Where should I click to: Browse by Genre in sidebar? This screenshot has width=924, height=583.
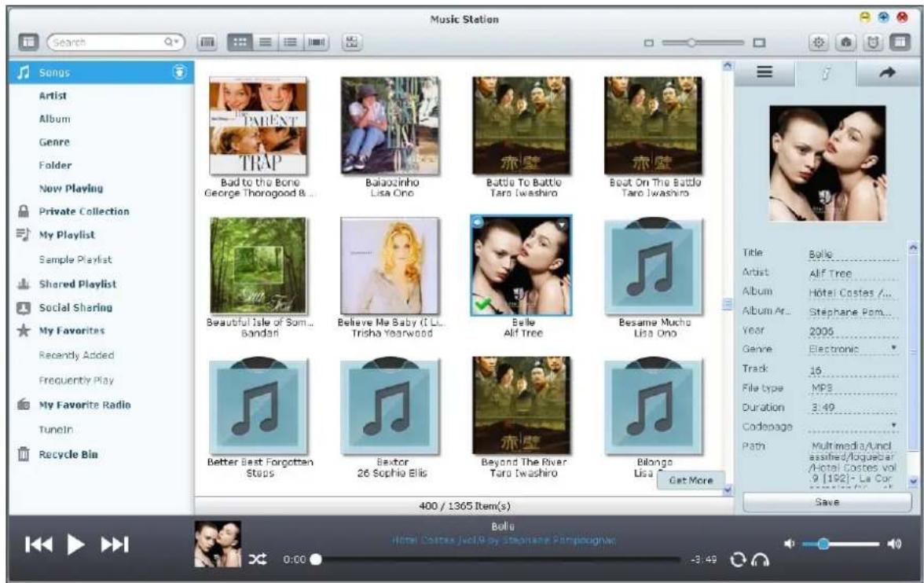click(54, 142)
